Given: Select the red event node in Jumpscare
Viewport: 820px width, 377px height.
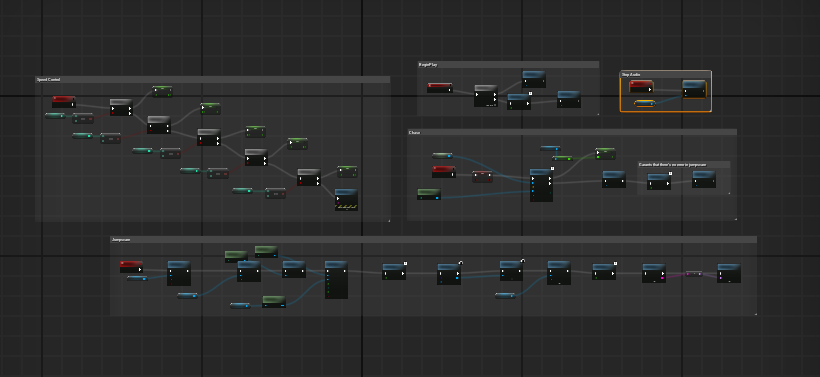Looking at the screenshot, I should [131, 267].
